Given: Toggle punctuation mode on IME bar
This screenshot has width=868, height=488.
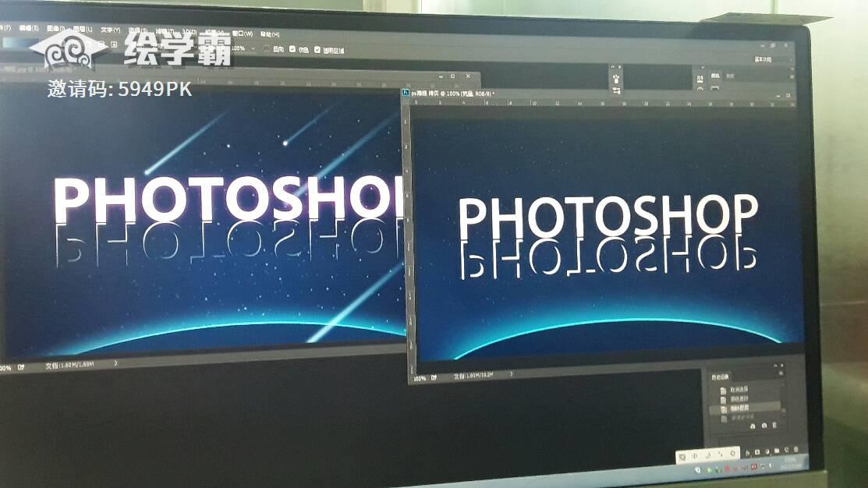Looking at the screenshot, I should click(720, 454).
